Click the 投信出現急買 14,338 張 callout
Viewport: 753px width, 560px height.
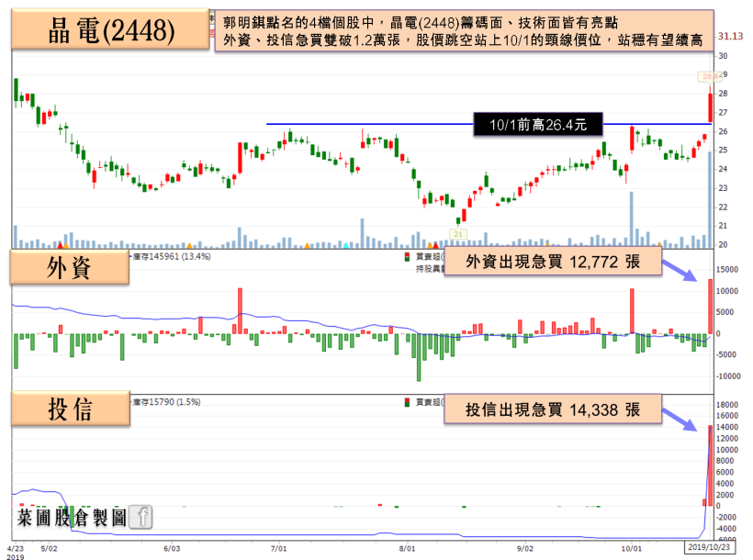(x=552, y=409)
